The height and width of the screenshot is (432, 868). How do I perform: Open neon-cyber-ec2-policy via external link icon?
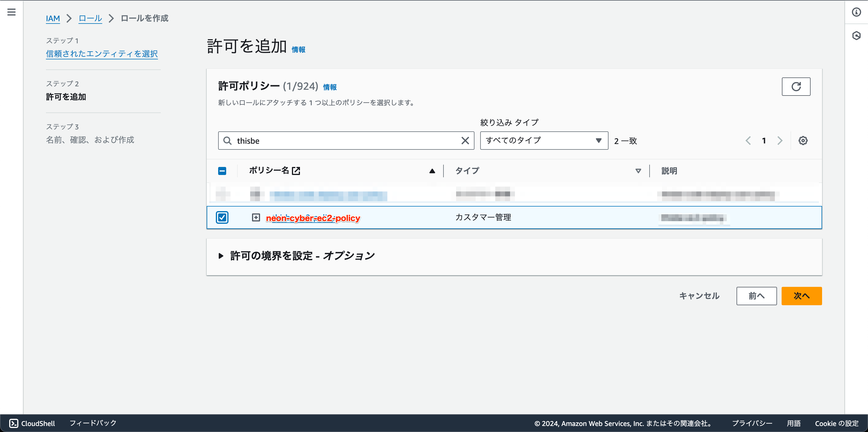pyautogui.click(x=296, y=171)
